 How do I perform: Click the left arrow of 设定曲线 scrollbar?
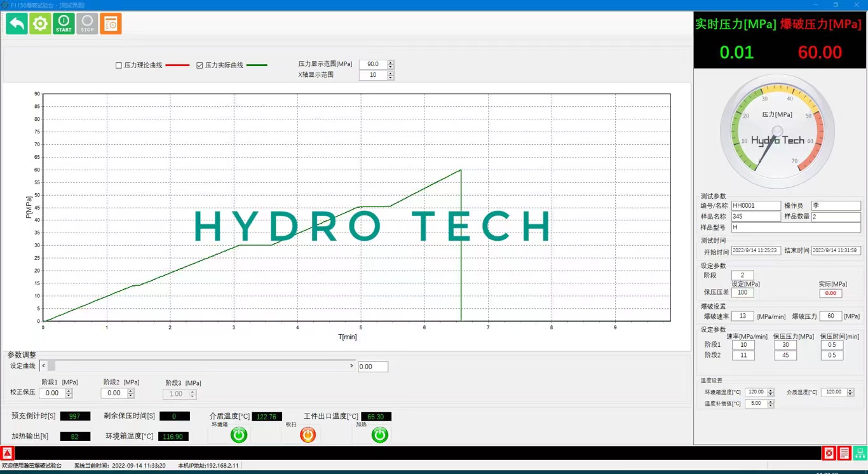pyautogui.click(x=43, y=366)
